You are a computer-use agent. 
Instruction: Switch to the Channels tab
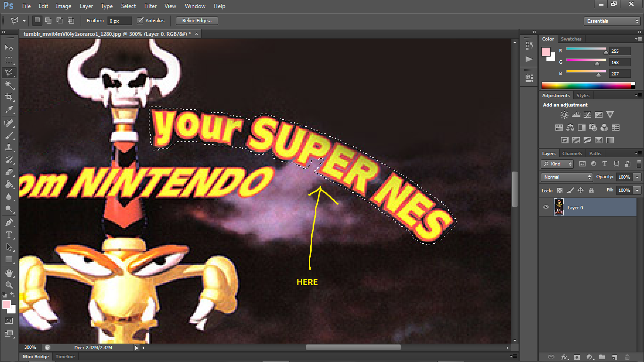(x=572, y=154)
